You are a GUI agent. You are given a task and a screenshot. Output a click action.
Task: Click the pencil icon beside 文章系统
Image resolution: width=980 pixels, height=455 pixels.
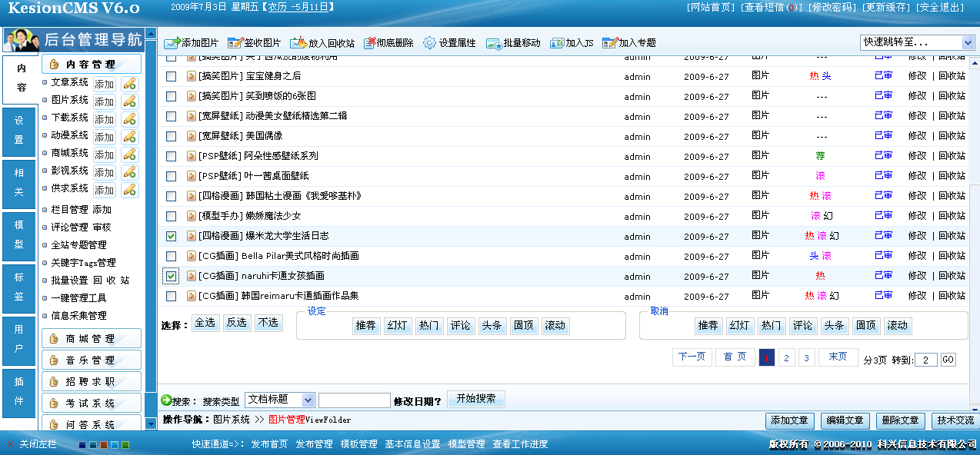129,84
